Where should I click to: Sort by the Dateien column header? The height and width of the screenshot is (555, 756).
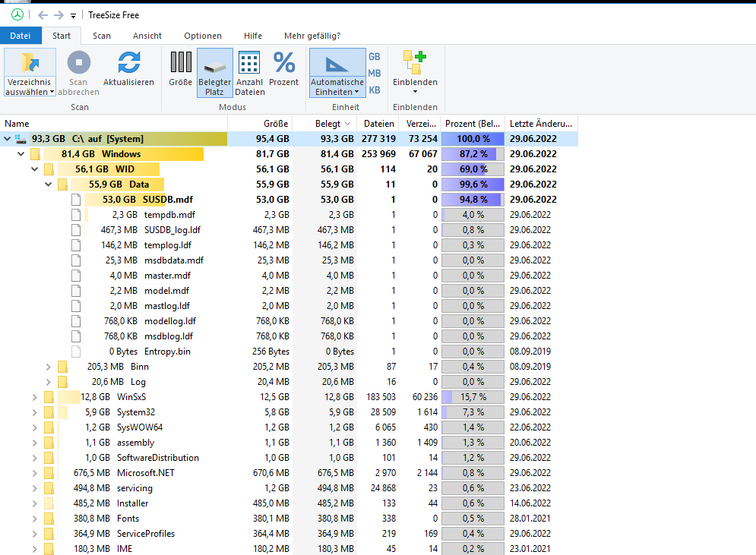click(378, 123)
